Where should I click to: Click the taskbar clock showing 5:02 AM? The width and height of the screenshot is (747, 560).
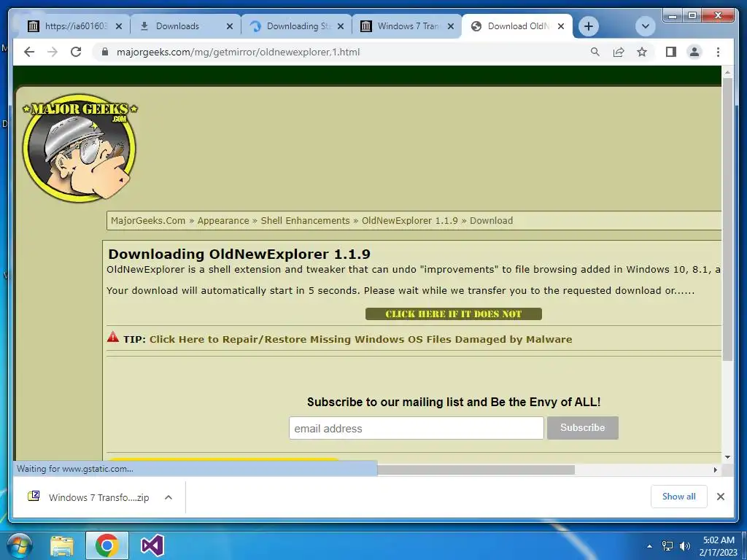719,546
